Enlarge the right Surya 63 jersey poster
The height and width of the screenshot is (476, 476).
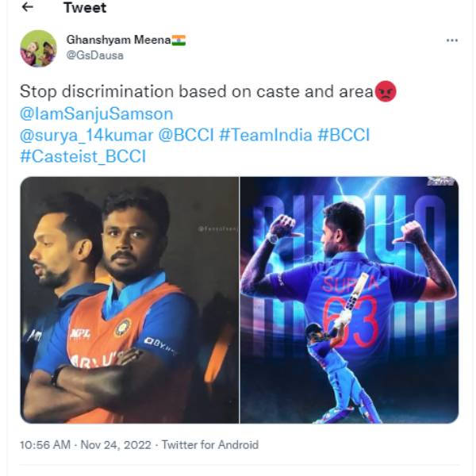point(349,300)
